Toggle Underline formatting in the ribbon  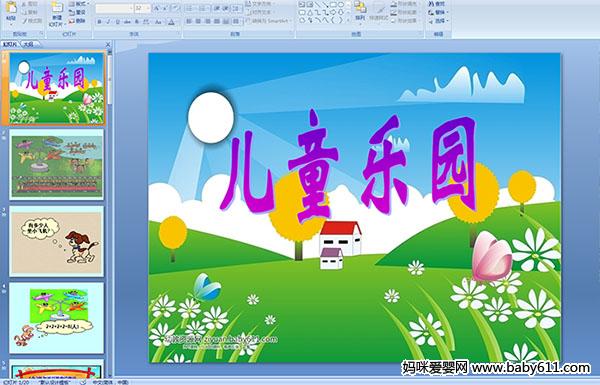coord(117,22)
